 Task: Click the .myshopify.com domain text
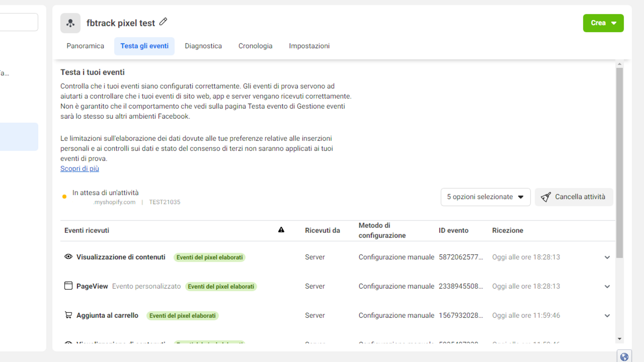(114, 202)
